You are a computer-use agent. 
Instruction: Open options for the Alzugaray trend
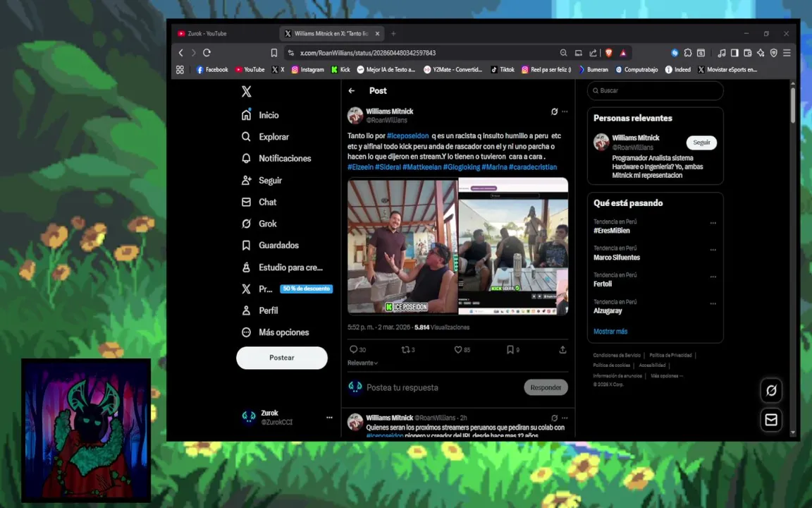(713, 304)
